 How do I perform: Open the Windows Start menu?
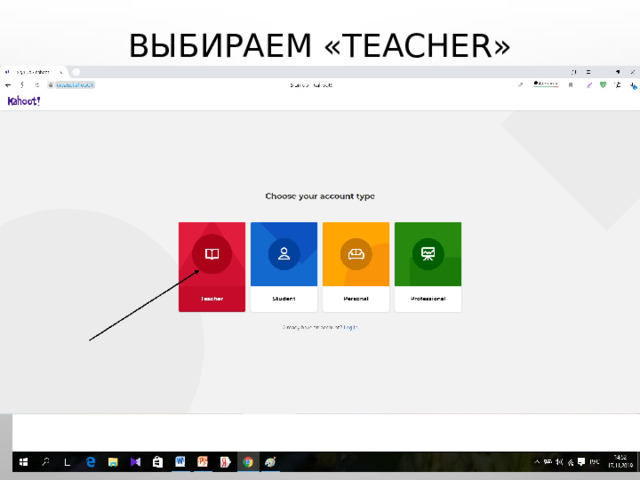(x=24, y=462)
